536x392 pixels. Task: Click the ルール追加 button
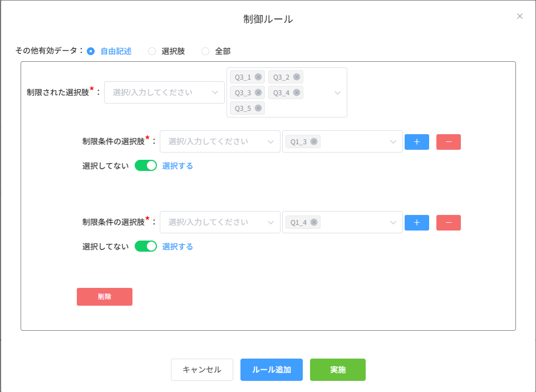[x=271, y=370]
